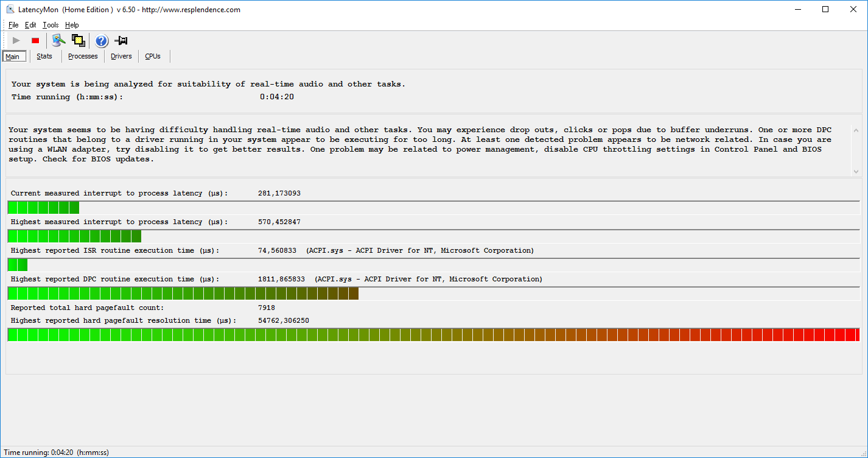Toggle the pushpin always-on-top icon
868x458 pixels.
coord(121,41)
